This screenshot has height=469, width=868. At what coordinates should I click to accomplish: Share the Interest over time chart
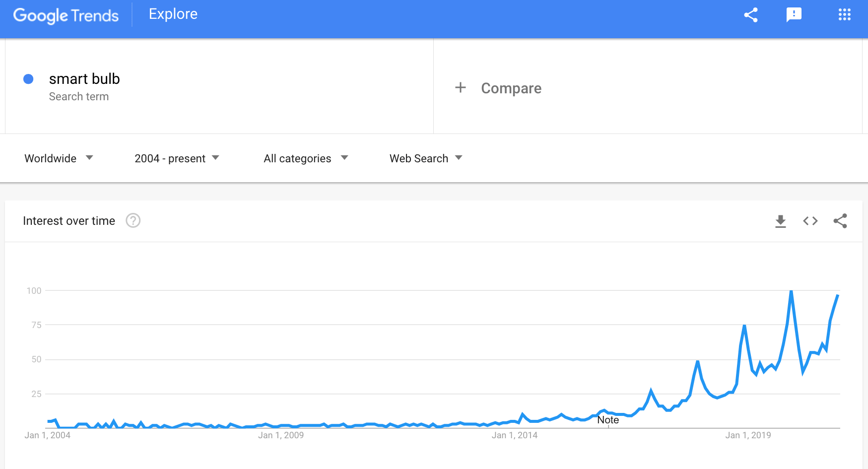840,221
